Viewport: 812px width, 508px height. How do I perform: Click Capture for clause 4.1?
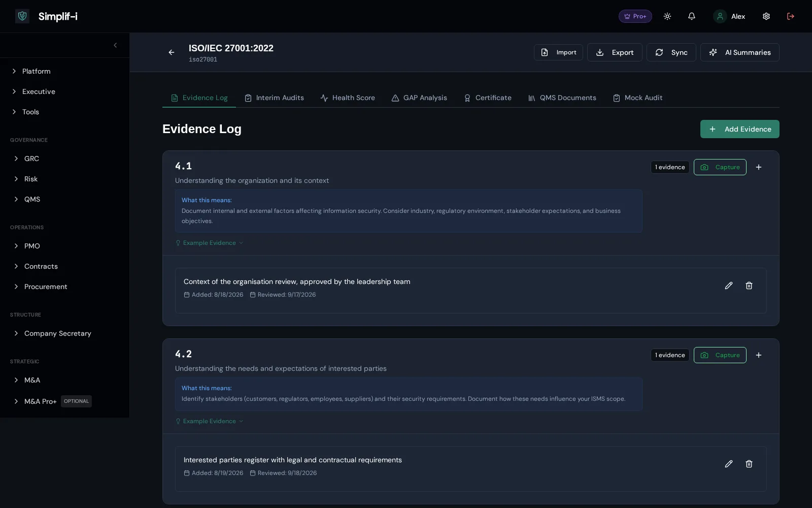[x=720, y=167]
